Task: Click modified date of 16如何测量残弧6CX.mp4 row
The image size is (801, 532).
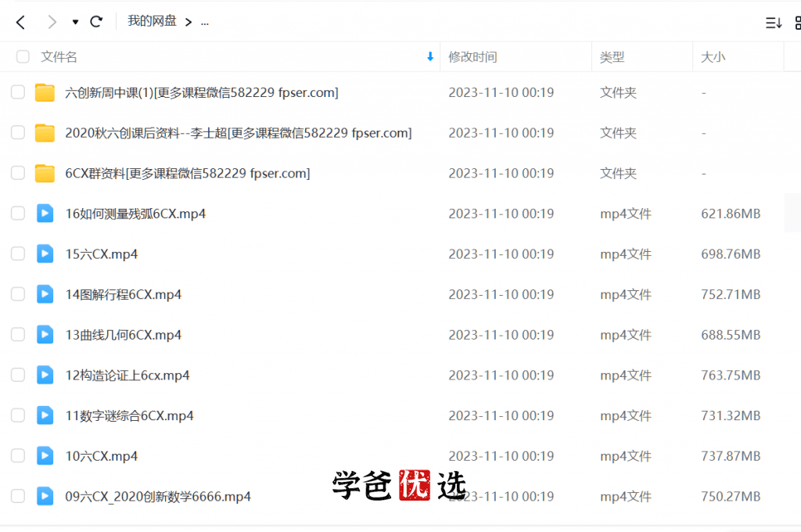Action: coord(501,214)
